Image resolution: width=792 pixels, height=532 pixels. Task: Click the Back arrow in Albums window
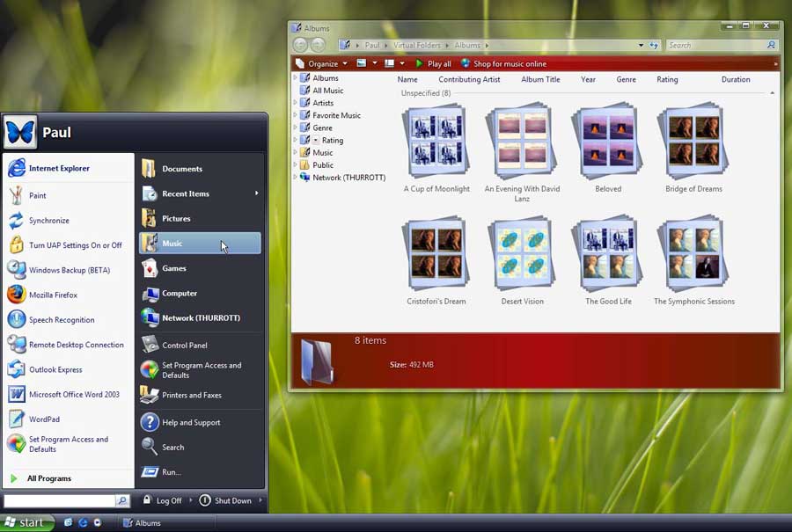point(300,45)
